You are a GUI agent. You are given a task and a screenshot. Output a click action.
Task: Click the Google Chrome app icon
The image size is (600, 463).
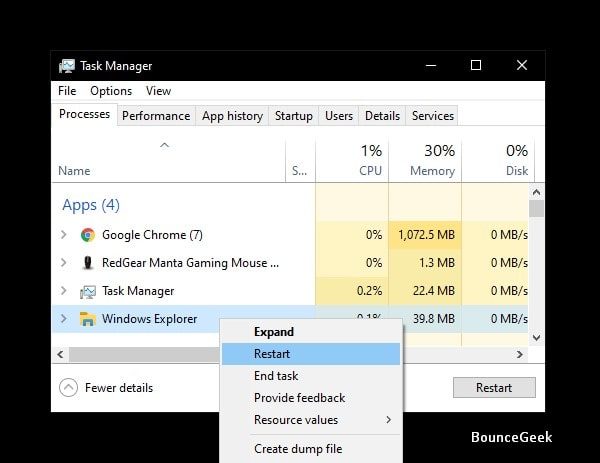click(88, 235)
